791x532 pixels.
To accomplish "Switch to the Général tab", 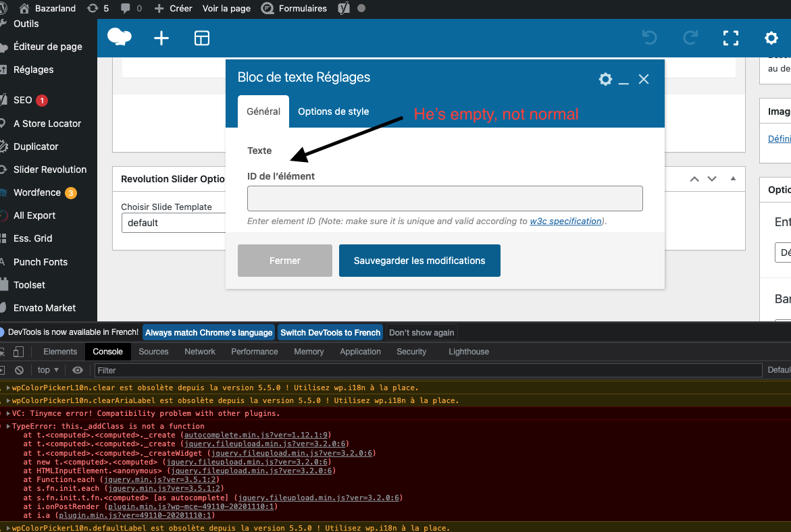I will click(263, 111).
